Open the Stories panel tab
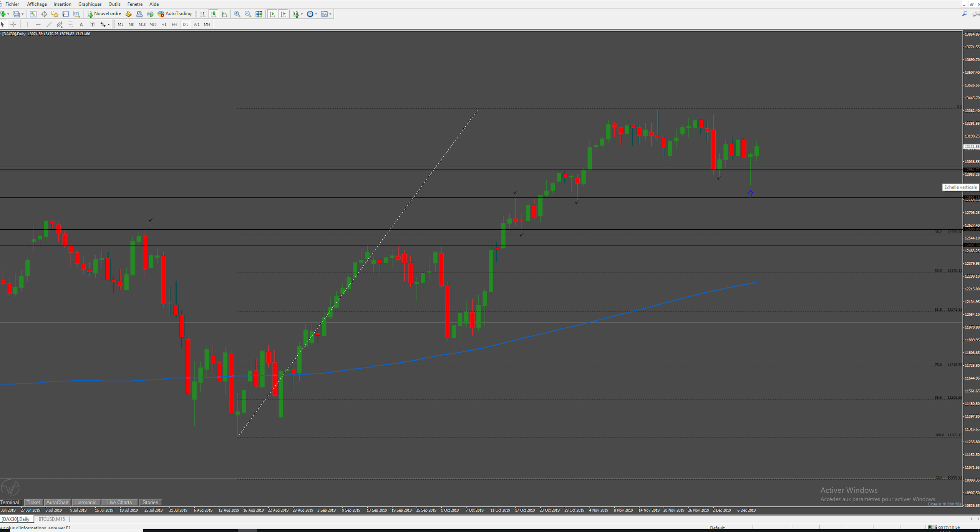This screenshot has width=980, height=532. click(x=150, y=502)
